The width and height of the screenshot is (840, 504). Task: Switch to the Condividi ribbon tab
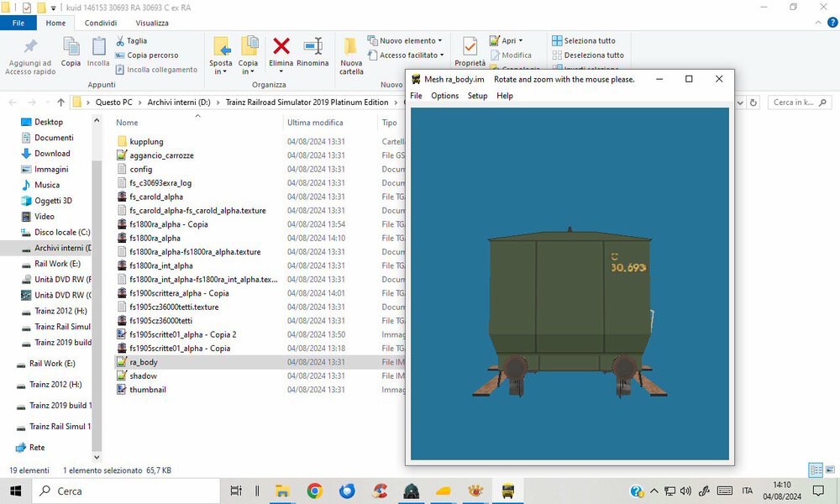tap(101, 23)
